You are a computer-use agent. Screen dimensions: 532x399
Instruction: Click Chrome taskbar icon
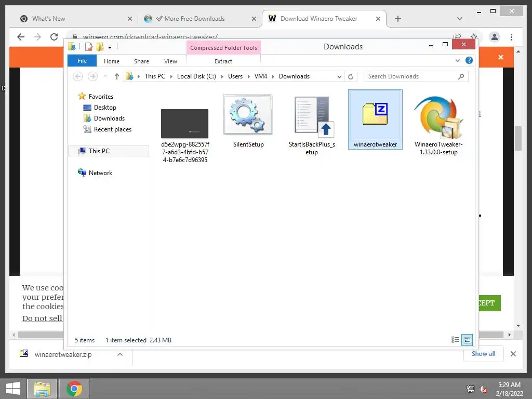pos(74,389)
